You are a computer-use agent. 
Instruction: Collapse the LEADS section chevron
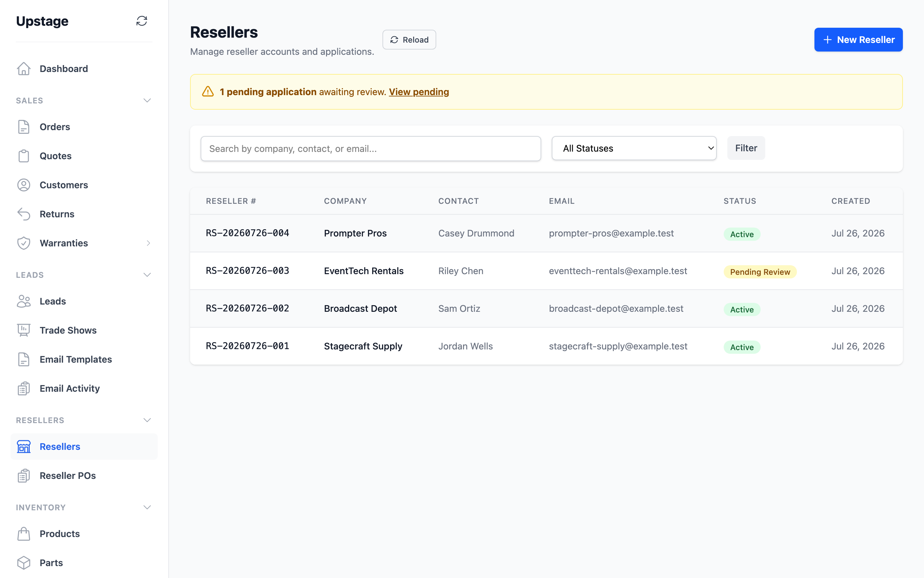tap(147, 275)
